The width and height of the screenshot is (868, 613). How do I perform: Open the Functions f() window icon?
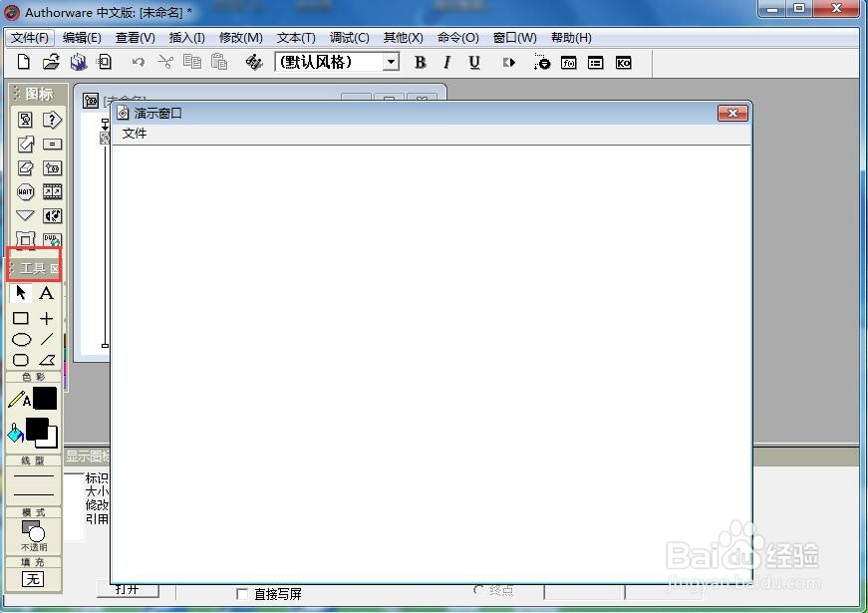568,63
